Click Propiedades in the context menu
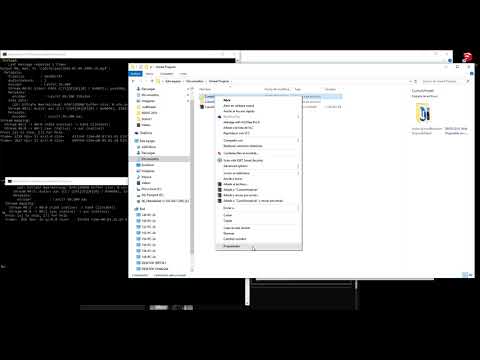The width and height of the screenshot is (480, 360). [259, 246]
